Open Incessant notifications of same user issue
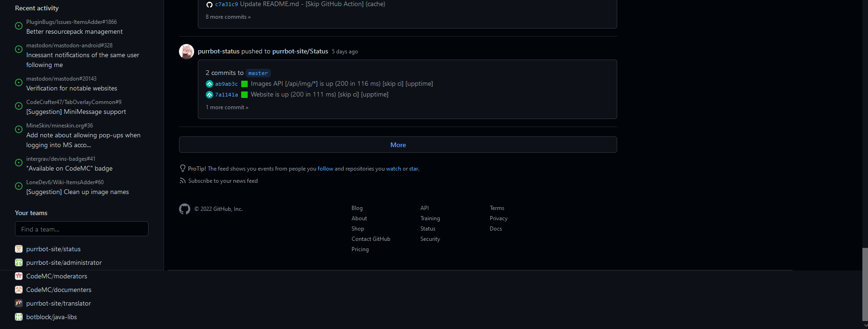Image resolution: width=868 pixels, height=329 pixels. pyautogui.click(x=82, y=60)
